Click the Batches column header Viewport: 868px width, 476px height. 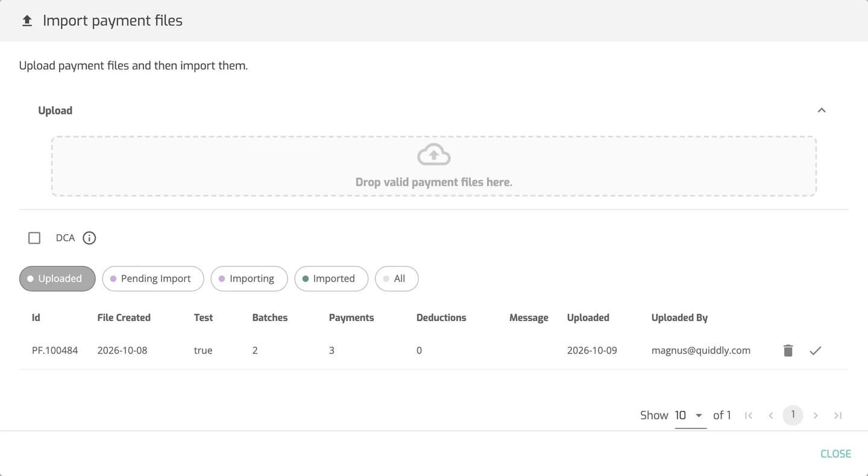269,318
